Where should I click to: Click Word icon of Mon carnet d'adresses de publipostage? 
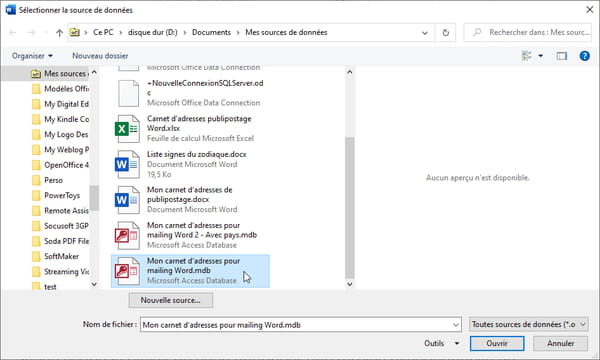coord(127,200)
